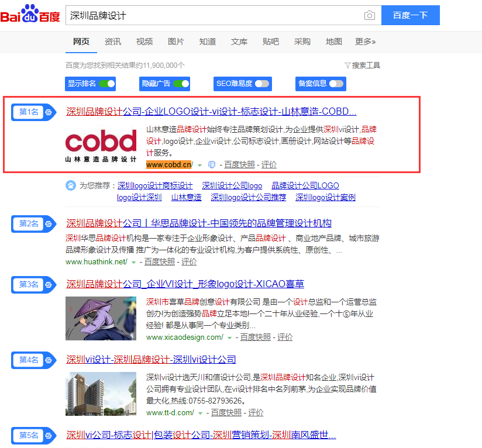Click 评价 for www.huathink.net result
Image resolution: width=482 pixels, height=448 pixels.
click(x=189, y=262)
